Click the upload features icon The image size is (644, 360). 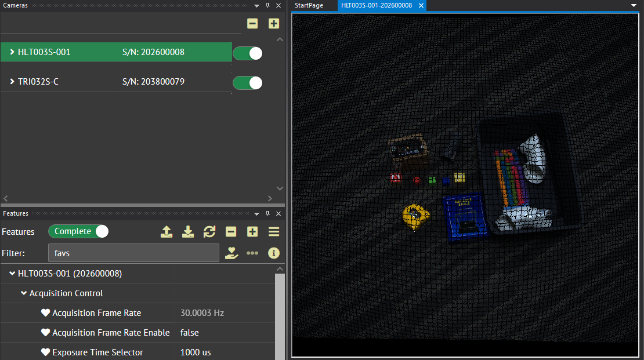tap(167, 232)
